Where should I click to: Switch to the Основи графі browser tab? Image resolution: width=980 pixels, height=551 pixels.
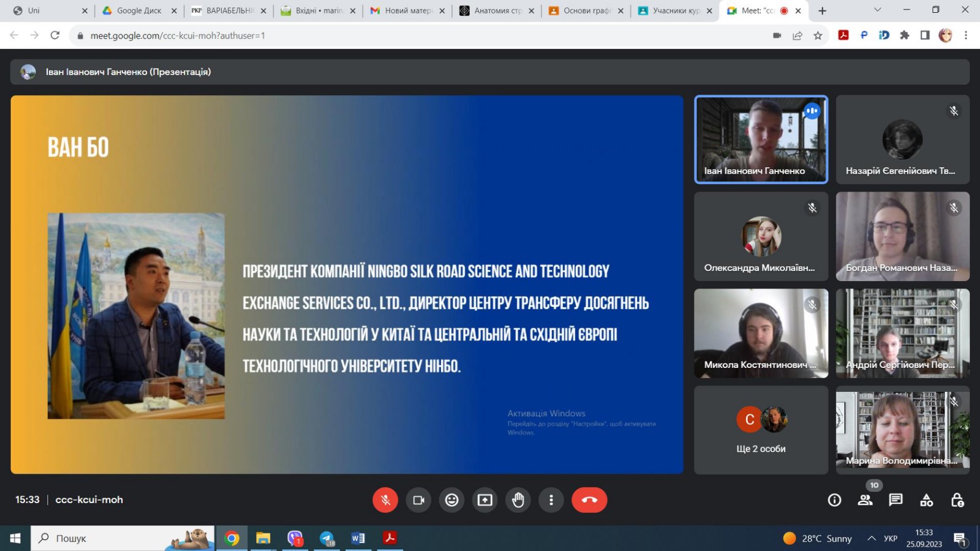[x=586, y=10]
